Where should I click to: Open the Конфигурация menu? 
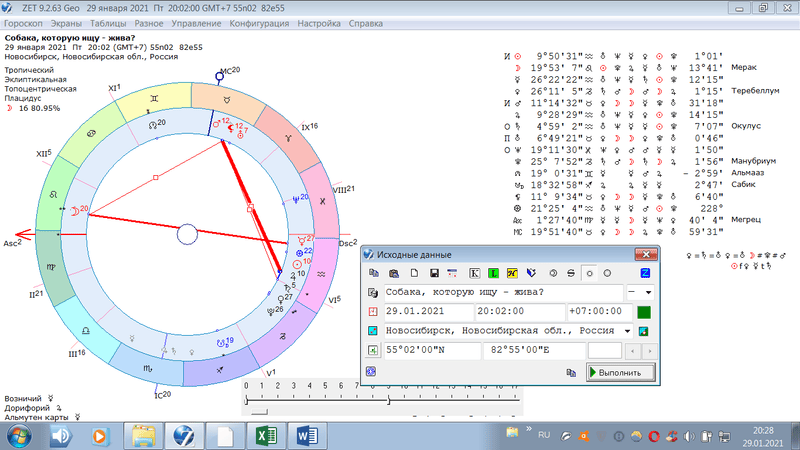[x=259, y=22]
